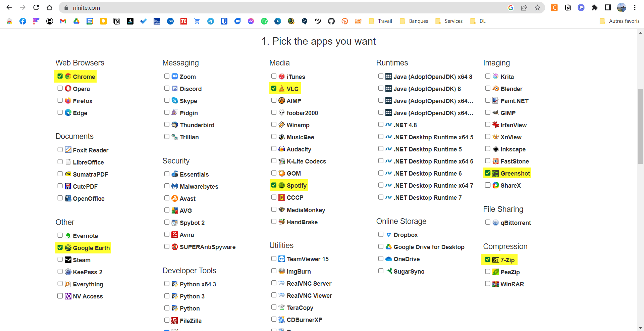The height and width of the screenshot is (331, 644).
Task: Open the side panel icon
Action: pyautogui.click(x=608, y=7)
